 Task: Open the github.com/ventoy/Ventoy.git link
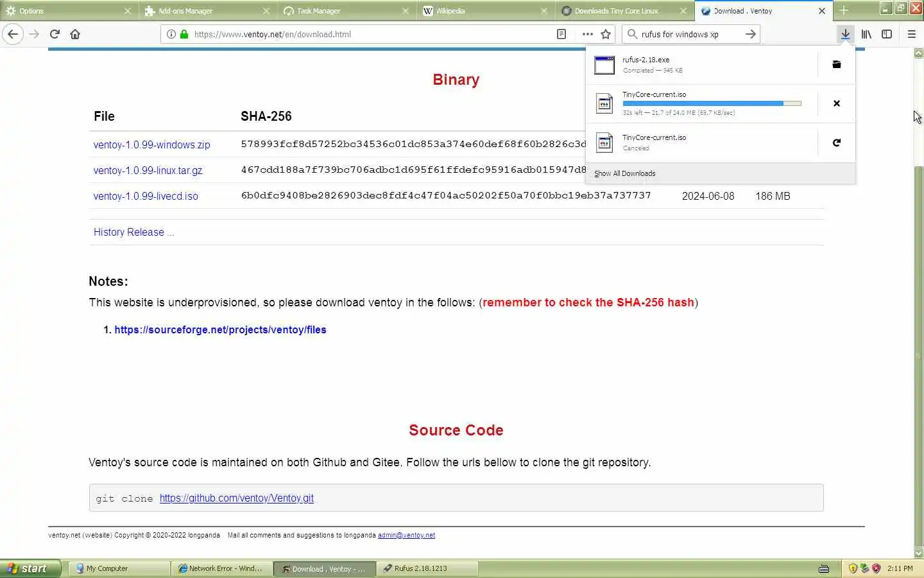coord(237,498)
